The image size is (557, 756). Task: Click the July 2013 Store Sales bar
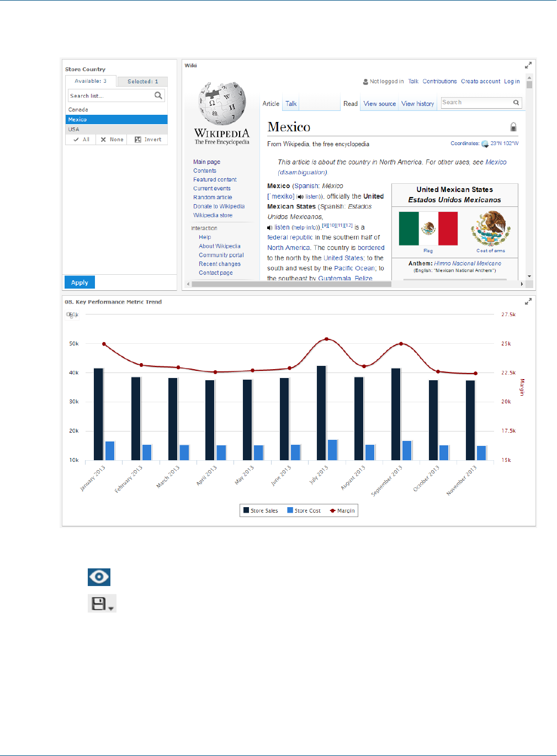coord(321,413)
